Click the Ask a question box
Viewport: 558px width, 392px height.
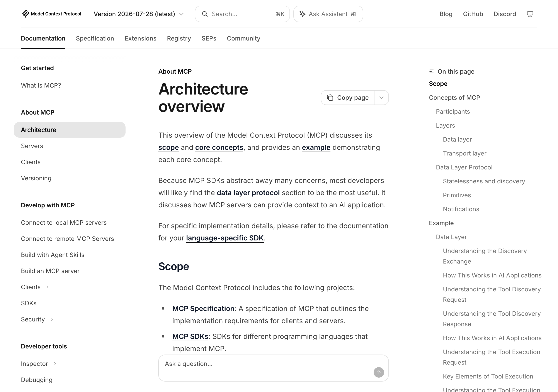click(273, 368)
